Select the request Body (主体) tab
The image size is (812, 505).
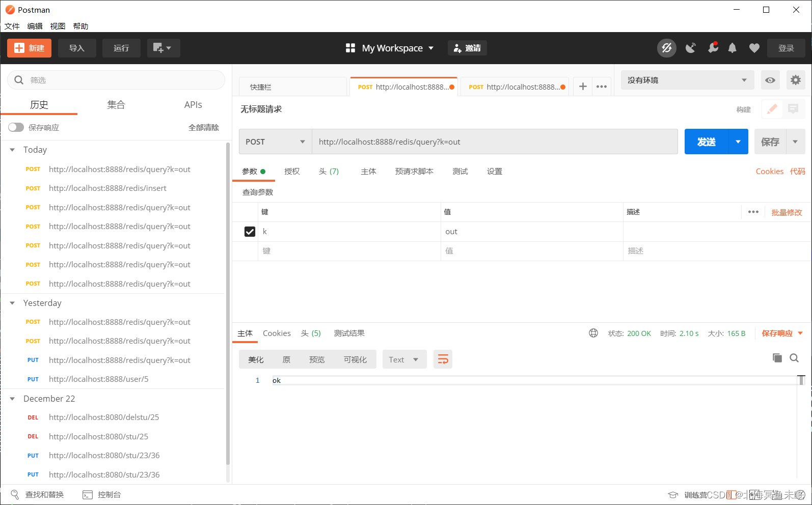[x=368, y=172]
